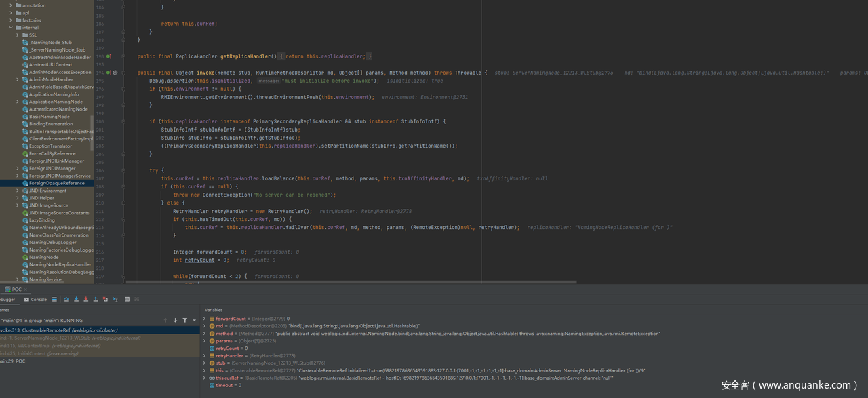Viewport: 868px width, 398px height.
Task: Expand the 'this.curRef' variable node
Action: (205, 378)
